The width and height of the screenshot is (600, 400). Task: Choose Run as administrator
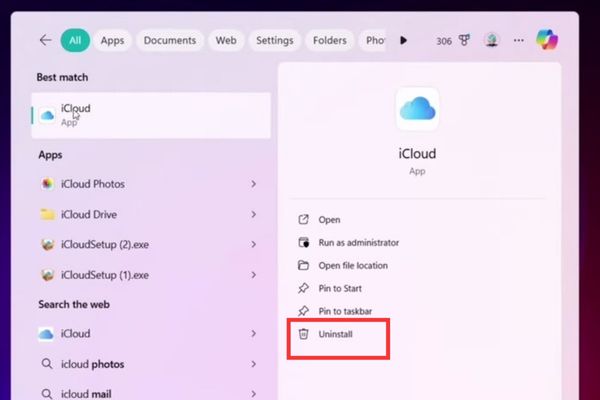[x=358, y=242]
